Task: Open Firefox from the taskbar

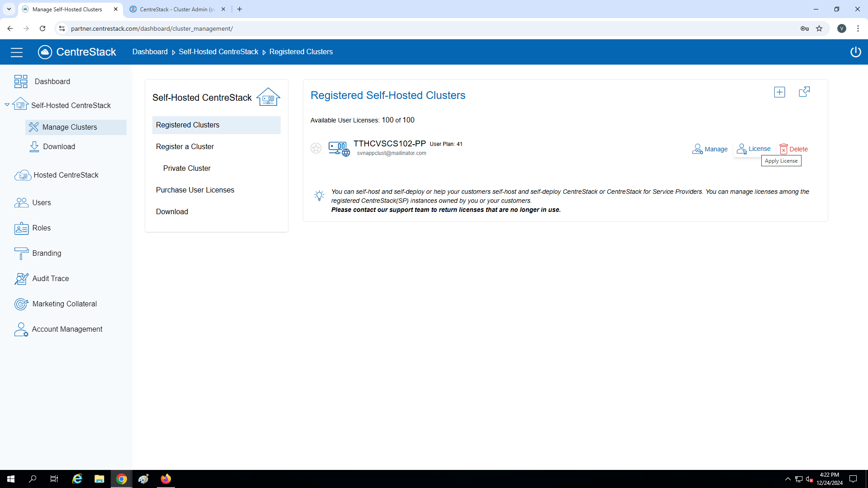Action: point(165,479)
